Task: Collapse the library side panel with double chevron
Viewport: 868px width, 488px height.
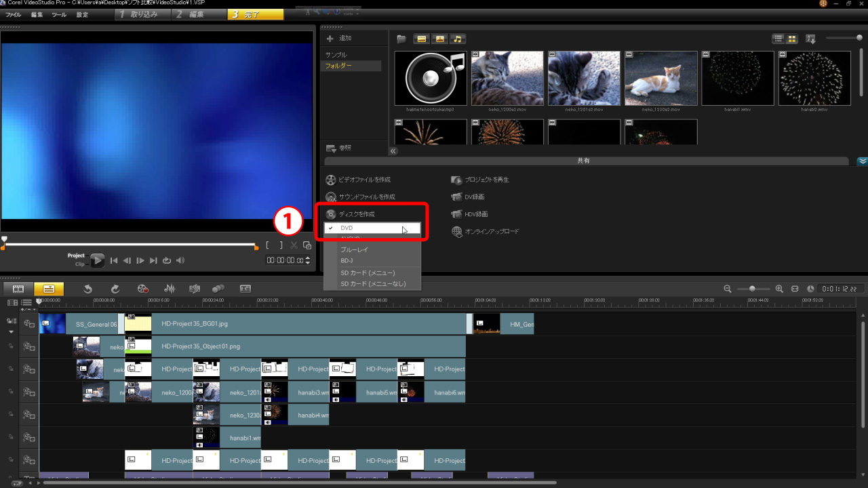Action: 393,151
